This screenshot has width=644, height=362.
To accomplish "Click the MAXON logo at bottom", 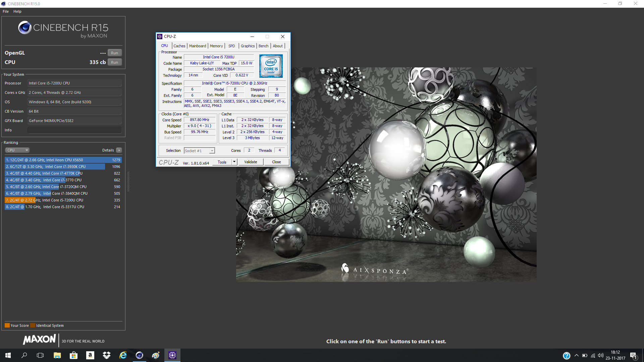I will [x=39, y=340].
